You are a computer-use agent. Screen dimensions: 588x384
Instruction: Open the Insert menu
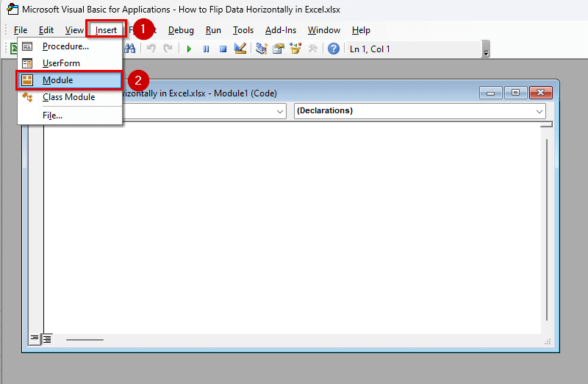click(106, 30)
